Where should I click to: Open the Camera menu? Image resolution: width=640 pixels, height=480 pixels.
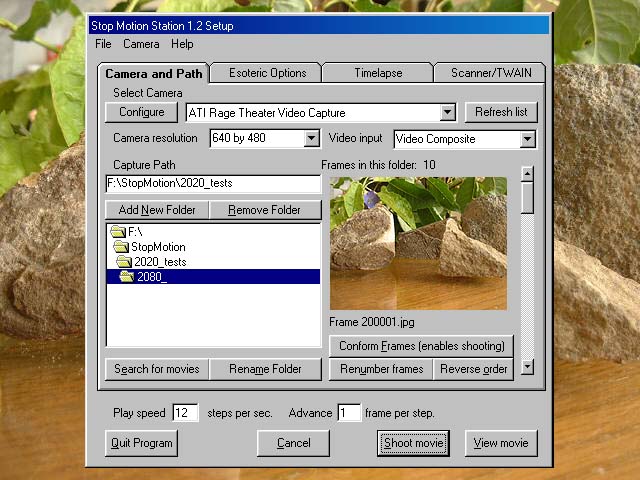click(141, 44)
